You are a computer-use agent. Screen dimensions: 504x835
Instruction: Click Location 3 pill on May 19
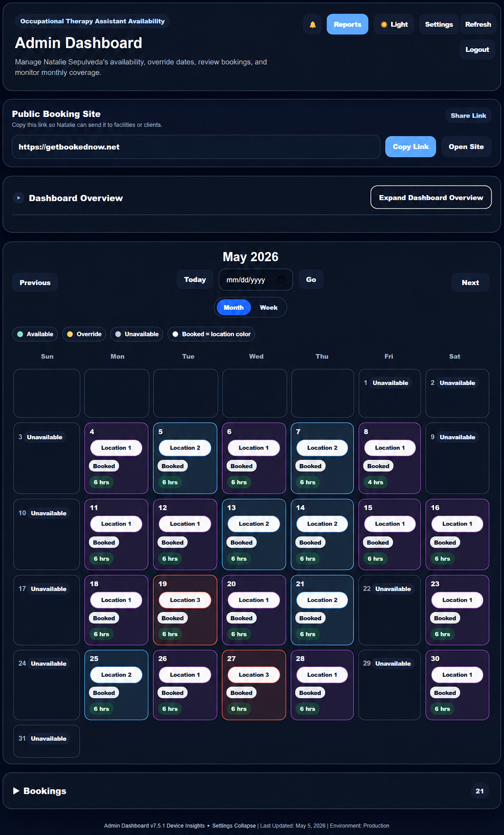tap(185, 600)
